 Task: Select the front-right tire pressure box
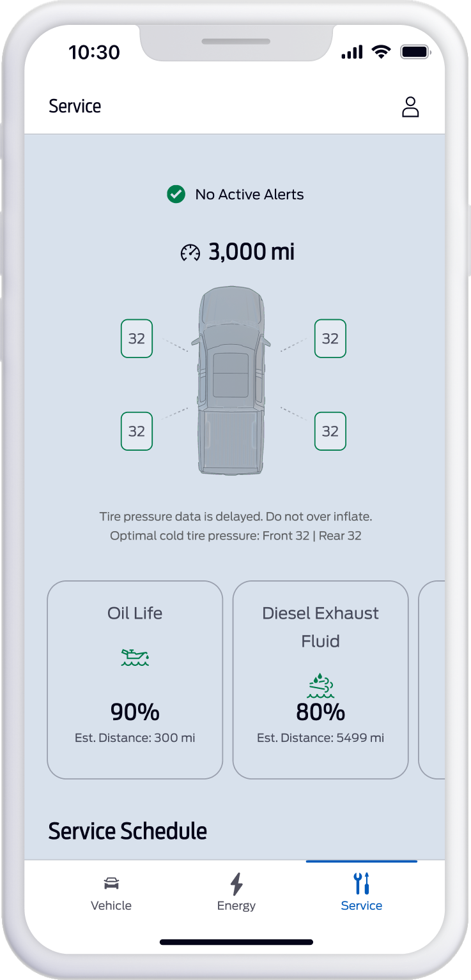330,338
